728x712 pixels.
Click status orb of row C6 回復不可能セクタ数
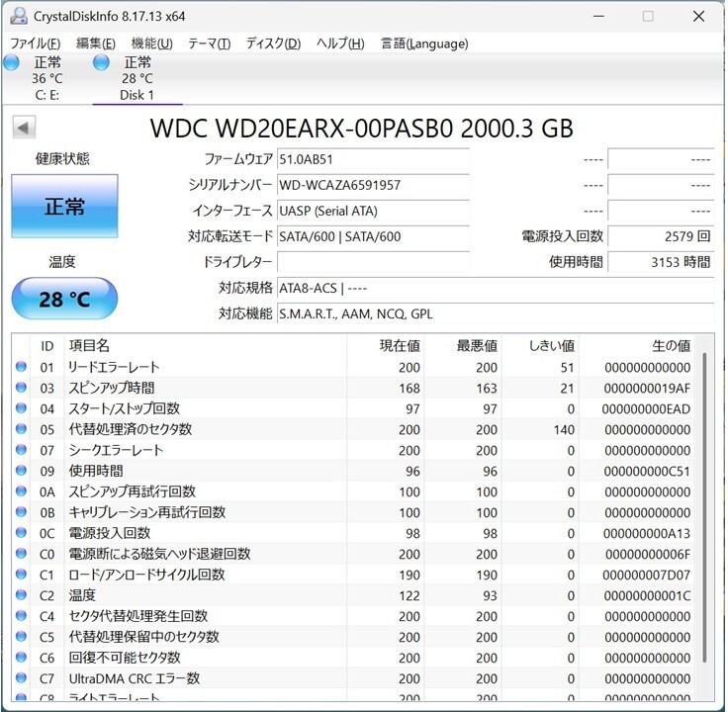pyautogui.click(x=21, y=657)
